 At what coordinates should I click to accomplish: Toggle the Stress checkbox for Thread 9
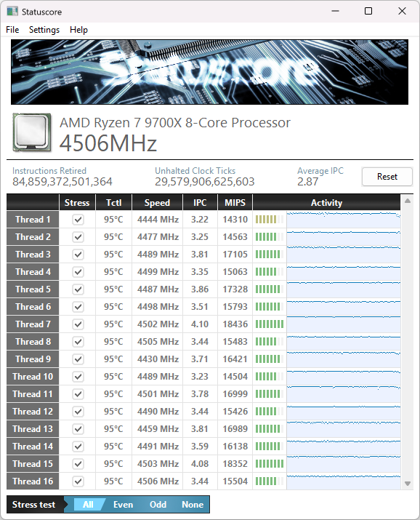click(78, 359)
